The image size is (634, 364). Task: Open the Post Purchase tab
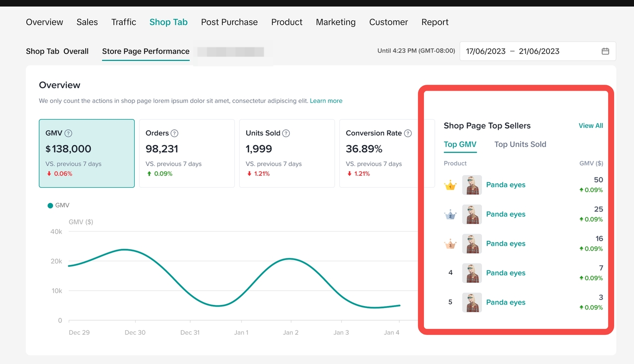[x=229, y=22]
